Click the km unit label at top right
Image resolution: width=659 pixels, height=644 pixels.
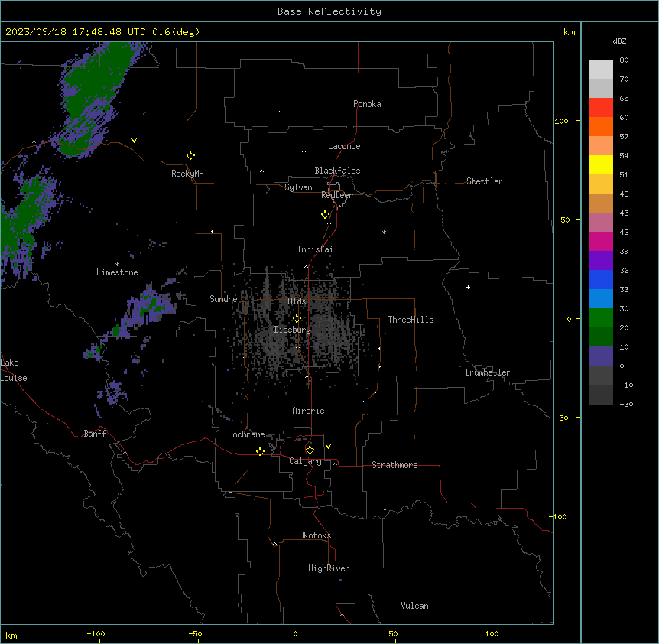coord(570,32)
